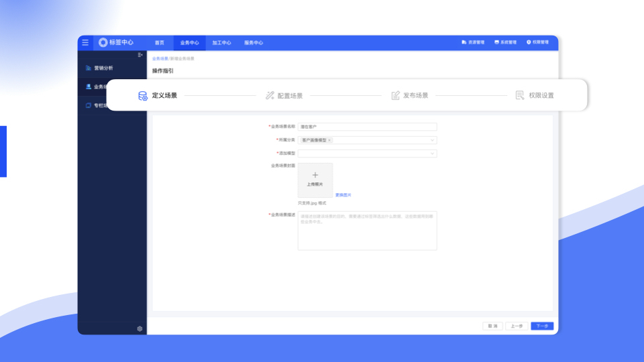Switch to the 首页 tab
This screenshot has height=362, width=644.
[x=160, y=43]
